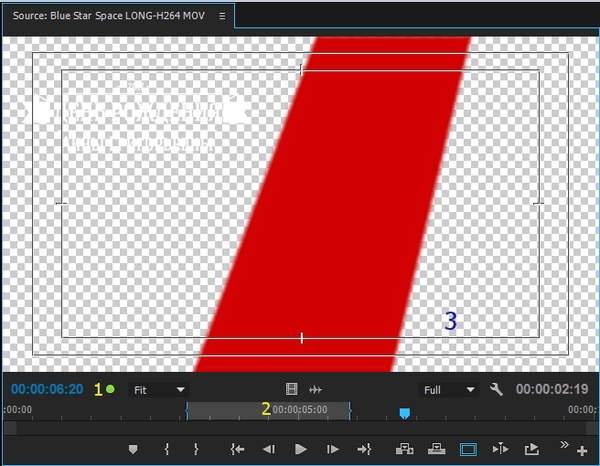Expand the overflow double-chevron menu
This screenshot has width=600, height=466.
(x=564, y=445)
